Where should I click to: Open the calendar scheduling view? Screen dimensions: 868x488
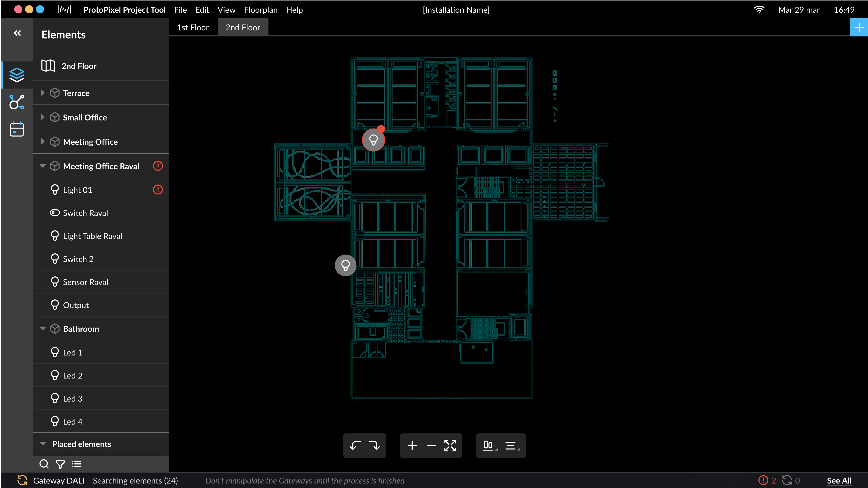[x=17, y=129]
